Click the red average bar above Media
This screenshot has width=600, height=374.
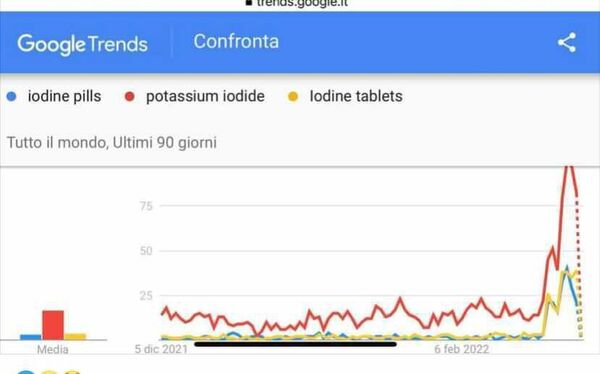click(x=53, y=325)
